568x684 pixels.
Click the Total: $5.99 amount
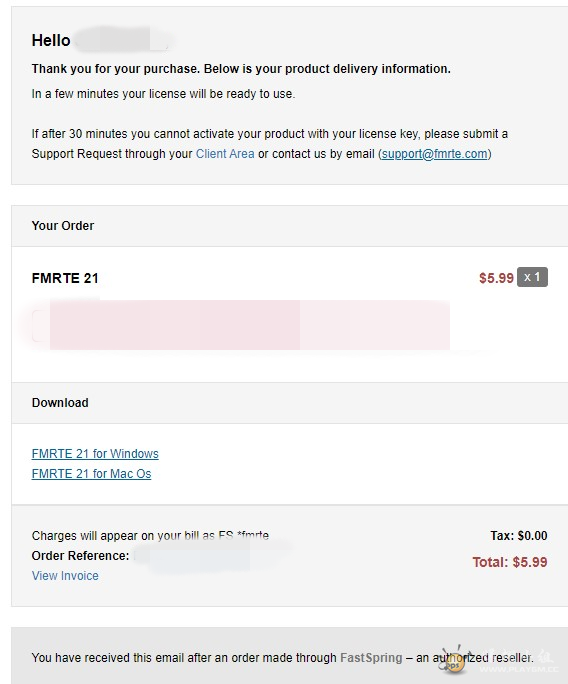(x=510, y=562)
